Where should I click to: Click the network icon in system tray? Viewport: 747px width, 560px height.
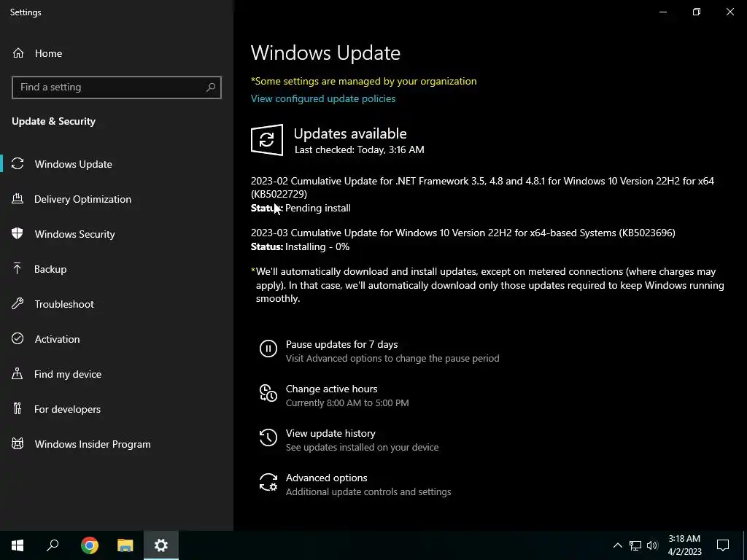[635, 545]
